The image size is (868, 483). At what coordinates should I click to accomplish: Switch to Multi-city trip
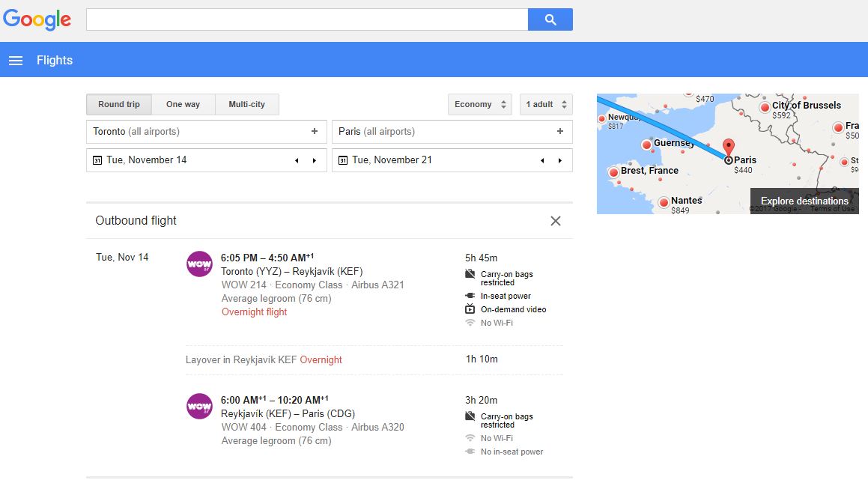point(246,105)
